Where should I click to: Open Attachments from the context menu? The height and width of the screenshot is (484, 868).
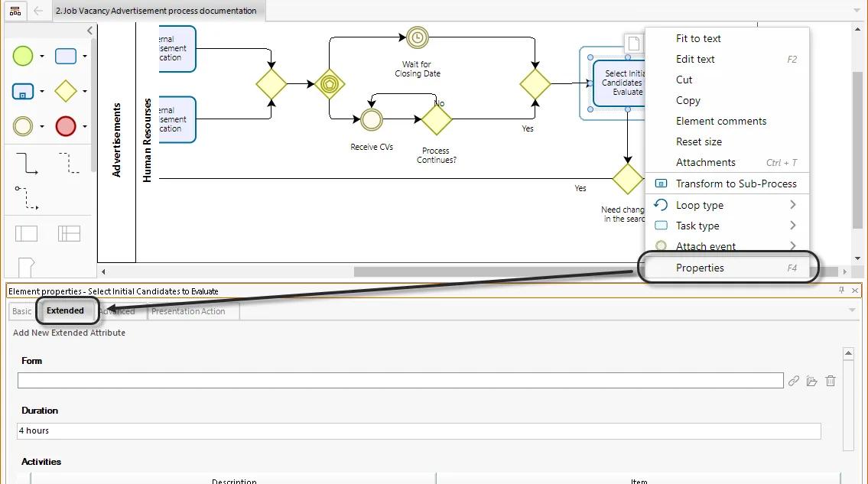point(727,162)
